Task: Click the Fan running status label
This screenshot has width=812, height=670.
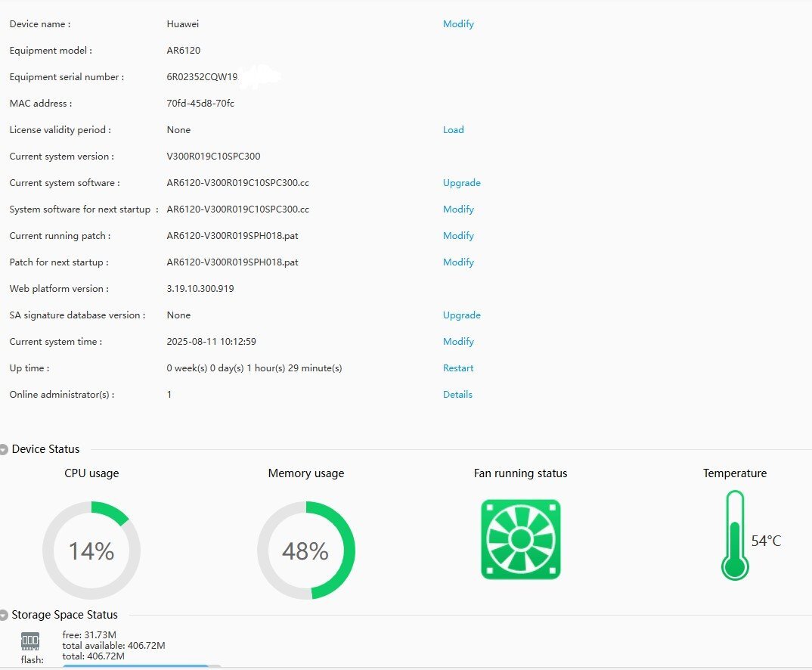Action: 520,473
